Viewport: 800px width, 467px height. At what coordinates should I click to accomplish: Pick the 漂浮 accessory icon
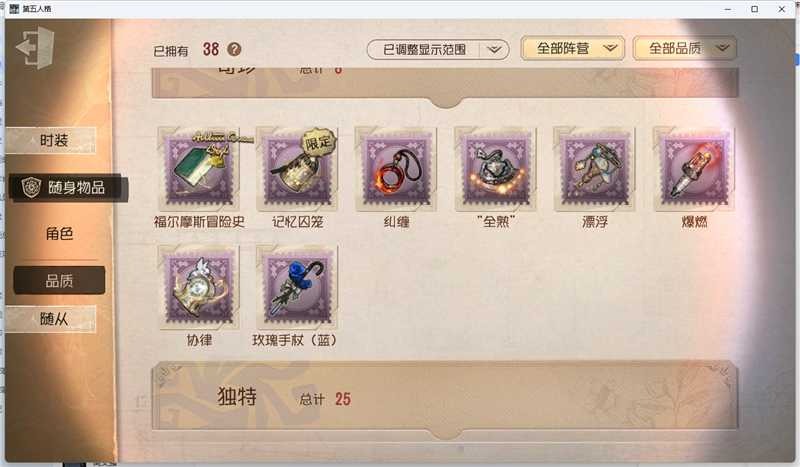[594, 169]
